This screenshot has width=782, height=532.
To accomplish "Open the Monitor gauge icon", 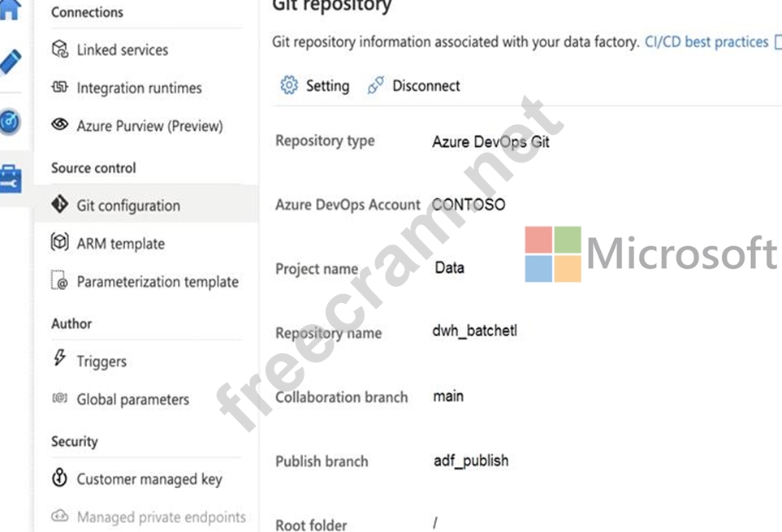I will click(10, 121).
